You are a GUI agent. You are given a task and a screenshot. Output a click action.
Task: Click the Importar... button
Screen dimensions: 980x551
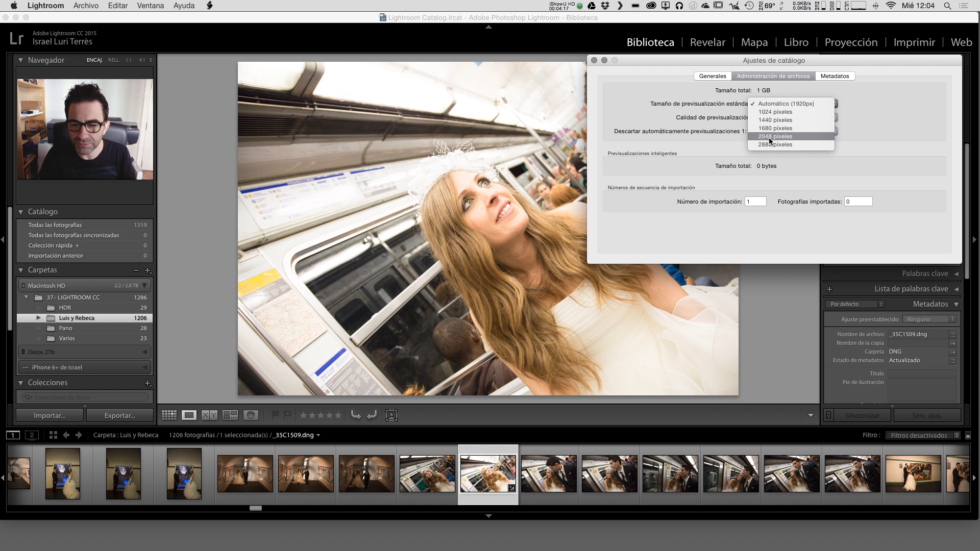click(50, 415)
